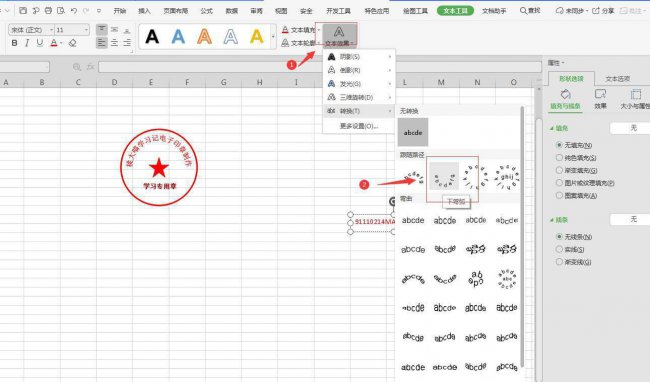Toggle Bold formatting
The width and height of the screenshot is (650, 382).
[x=15, y=43]
